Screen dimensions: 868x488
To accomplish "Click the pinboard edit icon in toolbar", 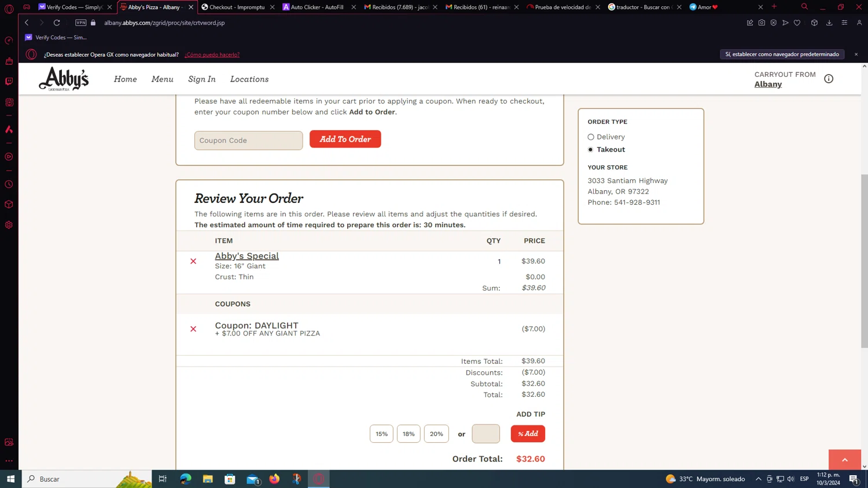I will tap(750, 23).
